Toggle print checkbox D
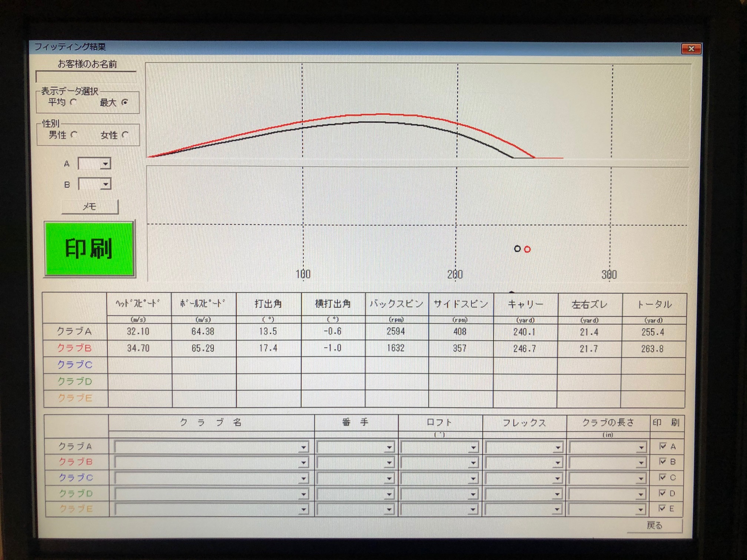 point(663,493)
